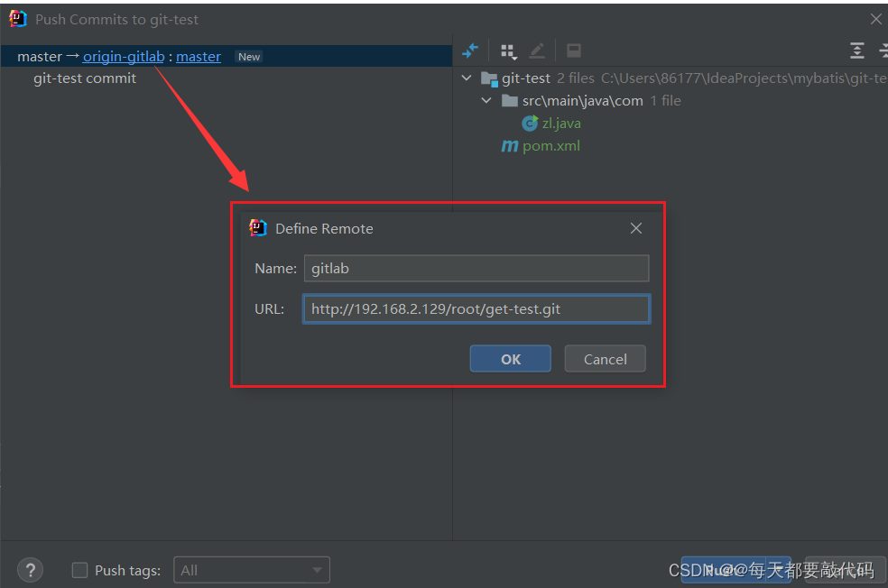
Task: Toggle the Push tags checkbox
Action: [79, 570]
